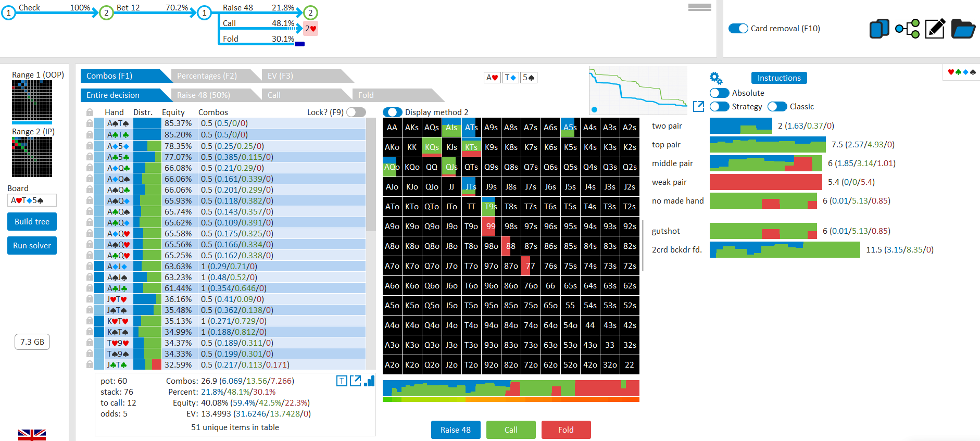Switch to EV (F3) tab
980x441 pixels.
[x=302, y=76]
